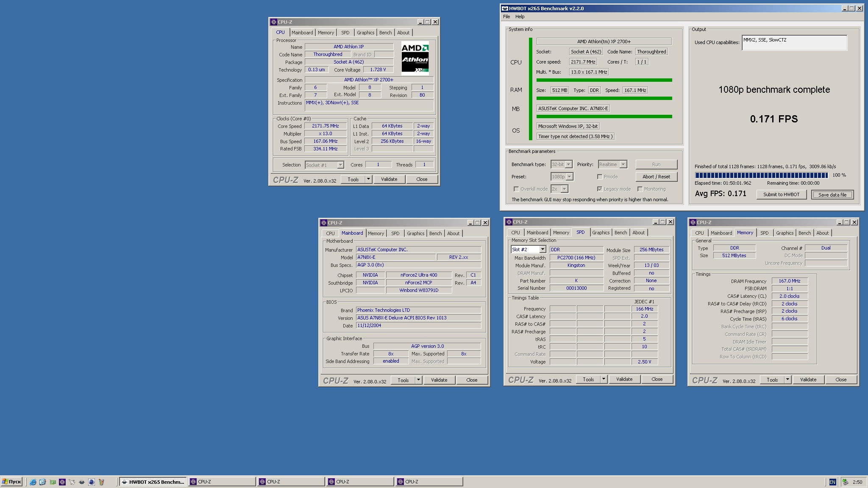Click the Run benchmark button
This screenshot has height=488, width=868.
[x=656, y=164]
